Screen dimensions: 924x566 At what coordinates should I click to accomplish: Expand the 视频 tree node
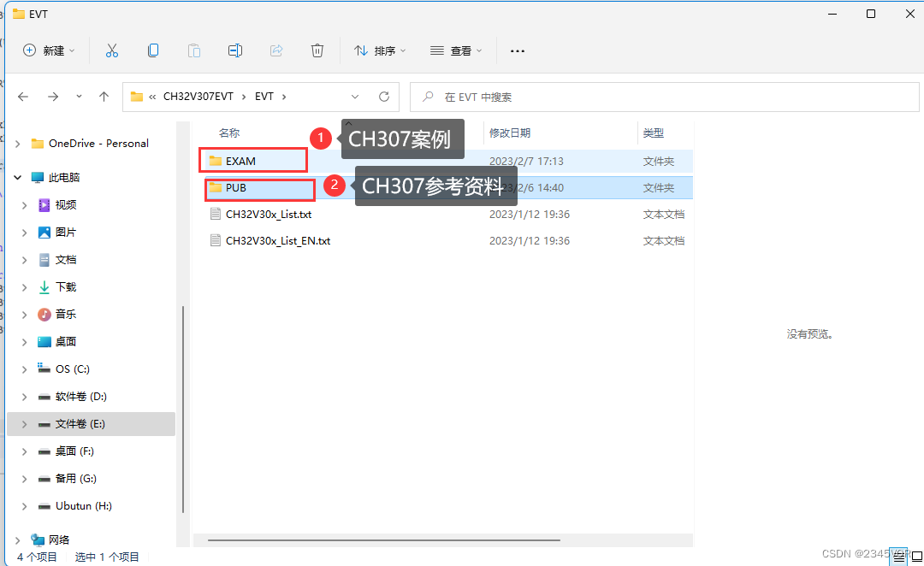click(24, 205)
